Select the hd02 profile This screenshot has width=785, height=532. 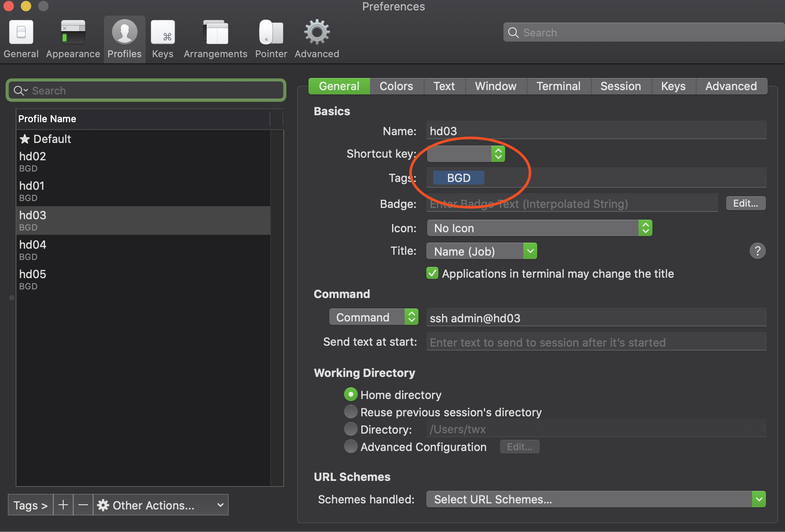point(143,162)
